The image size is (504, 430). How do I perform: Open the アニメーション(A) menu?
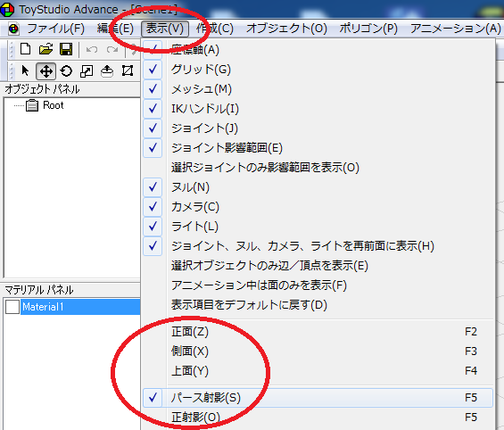click(455, 29)
